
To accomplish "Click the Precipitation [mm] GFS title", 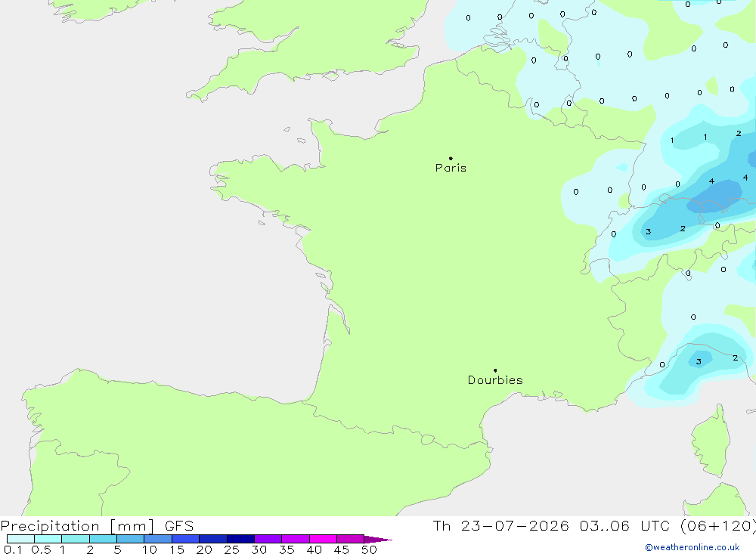I will pos(97,525).
